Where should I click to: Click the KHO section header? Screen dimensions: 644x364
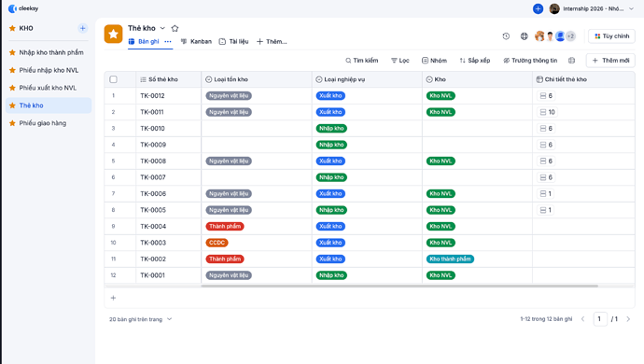pyautogui.click(x=26, y=28)
